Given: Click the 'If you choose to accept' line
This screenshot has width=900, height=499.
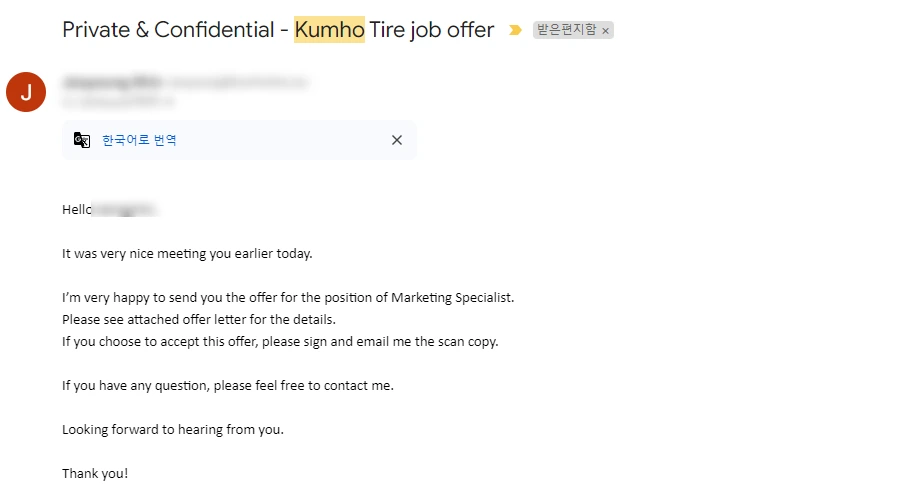Looking at the screenshot, I should [280, 341].
